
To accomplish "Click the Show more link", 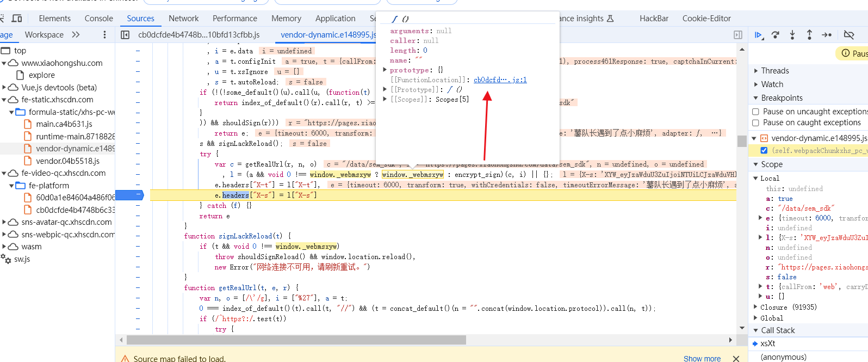I will click(x=702, y=358).
